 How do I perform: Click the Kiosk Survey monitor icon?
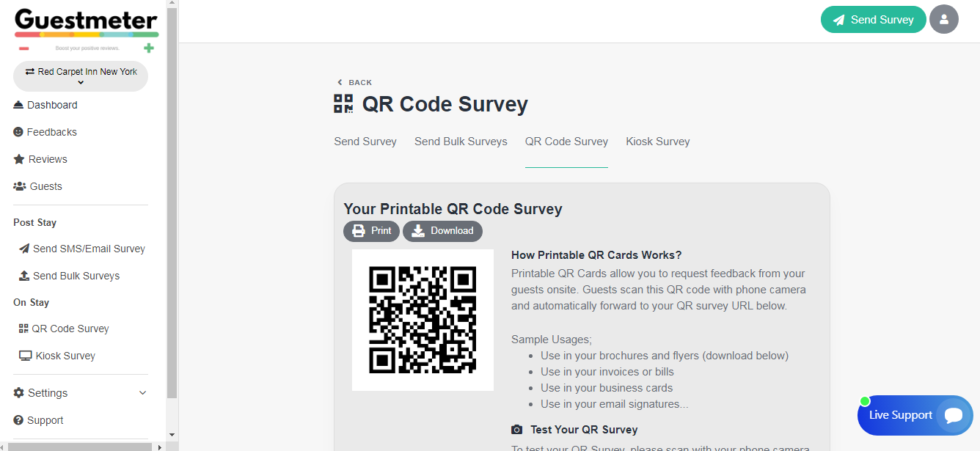pyautogui.click(x=25, y=356)
